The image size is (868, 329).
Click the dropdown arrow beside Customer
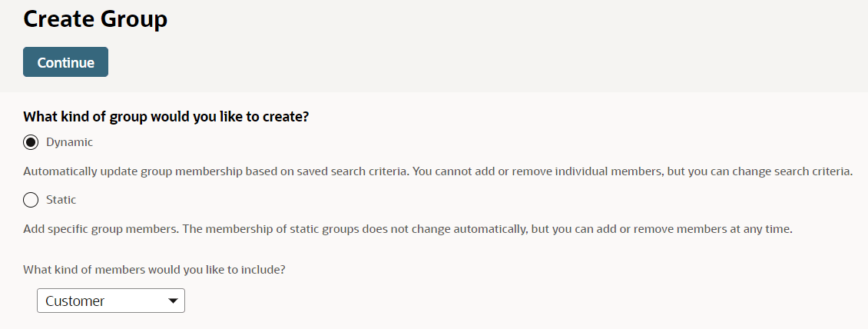click(173, 301)
